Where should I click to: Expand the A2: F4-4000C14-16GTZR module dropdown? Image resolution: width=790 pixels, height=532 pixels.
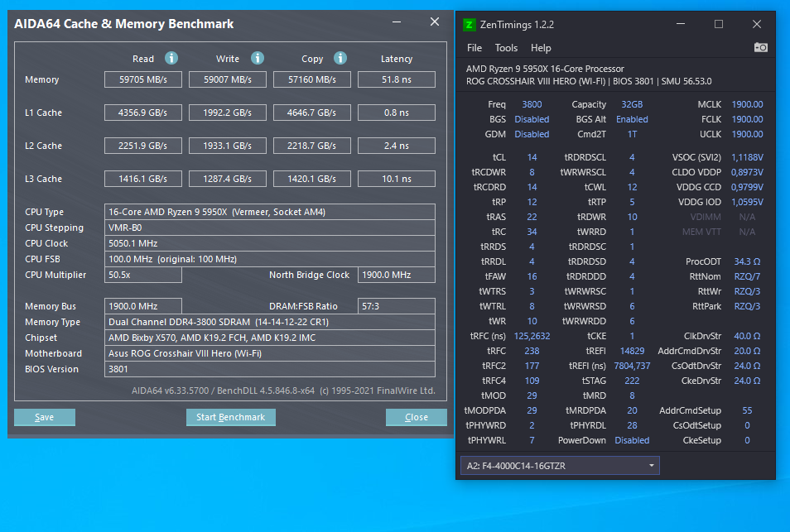click(x=560, y=466)
